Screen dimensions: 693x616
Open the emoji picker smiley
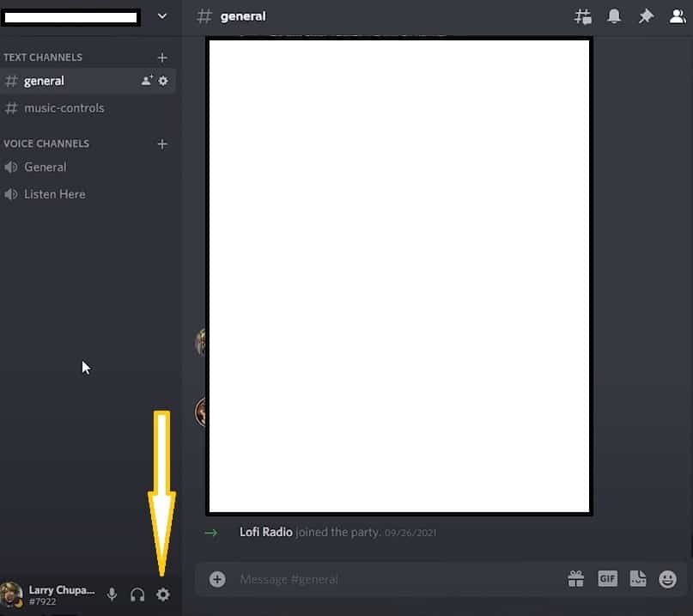[x=667, y=579]
